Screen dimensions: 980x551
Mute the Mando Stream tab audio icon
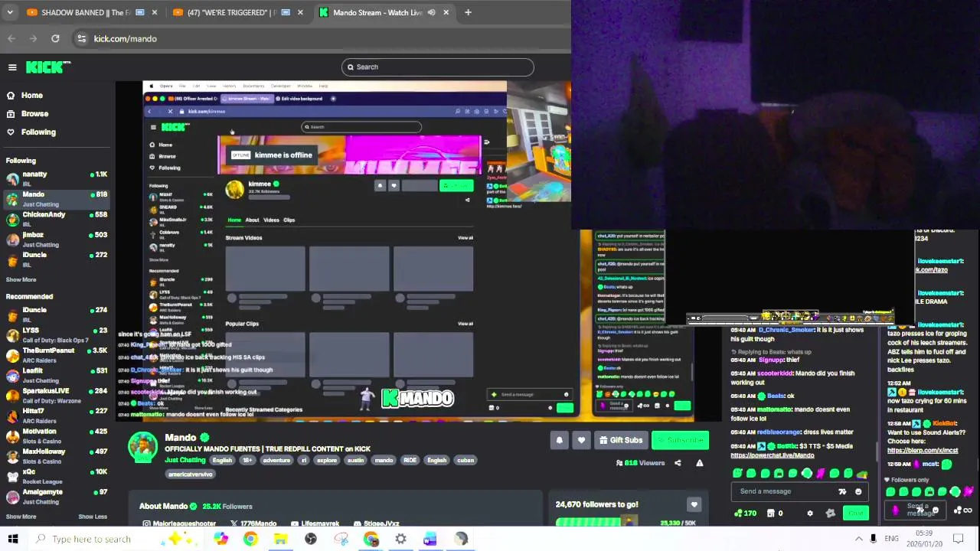tap(431, 12)
